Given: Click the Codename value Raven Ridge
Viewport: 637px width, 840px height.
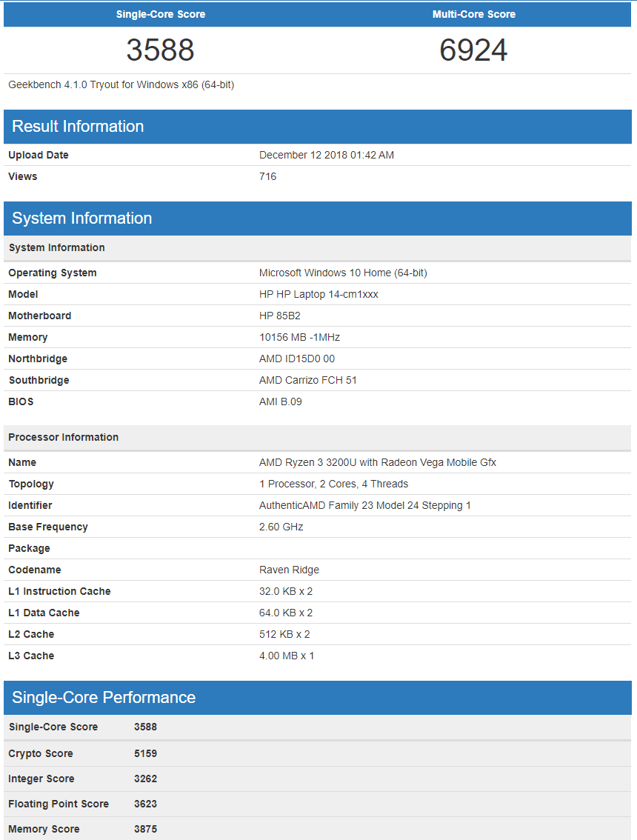Looking at the screenshot, I should click(290, 570).
